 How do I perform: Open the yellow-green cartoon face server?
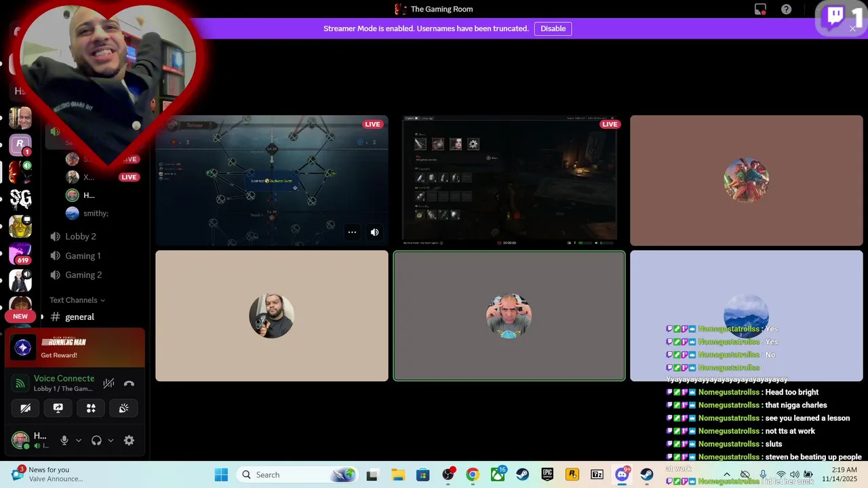[20, 226]
